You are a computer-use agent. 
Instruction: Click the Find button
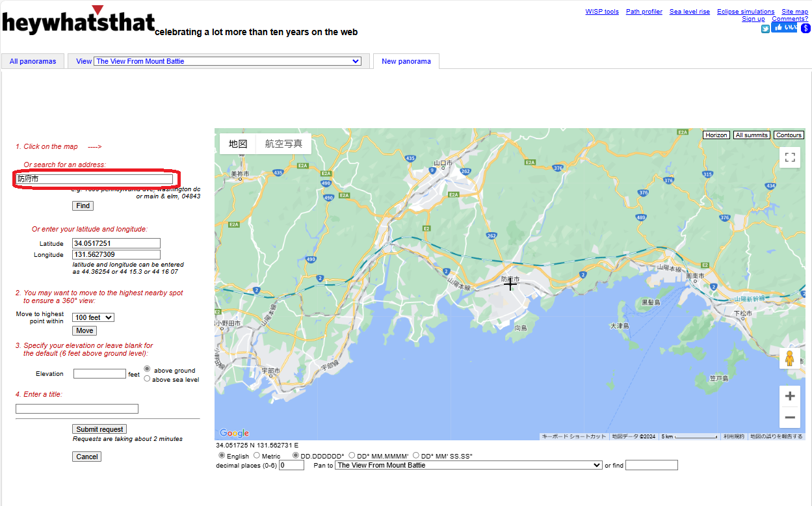pyautogui.click(x=83, y=206)
